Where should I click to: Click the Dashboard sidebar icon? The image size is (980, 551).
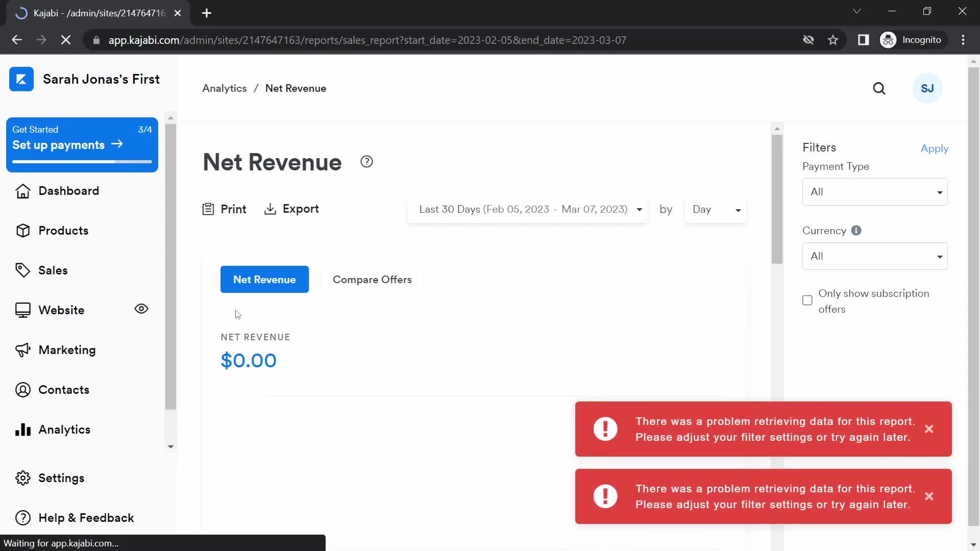click(x=22, y=190)
